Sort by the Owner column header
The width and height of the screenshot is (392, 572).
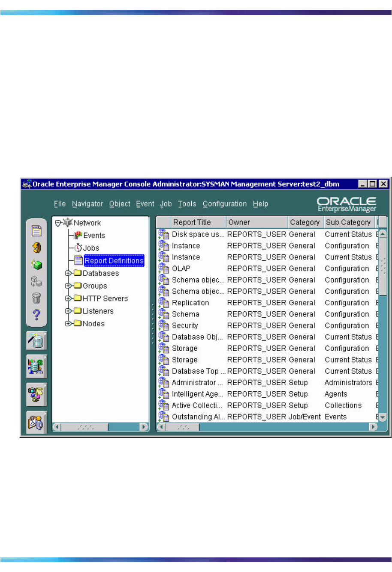(x=257, y=222)
